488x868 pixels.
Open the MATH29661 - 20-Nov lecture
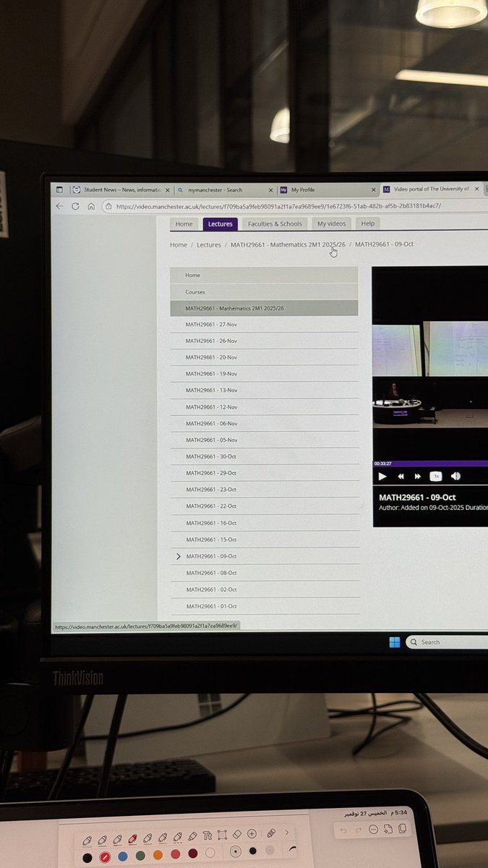coord(265,357)
